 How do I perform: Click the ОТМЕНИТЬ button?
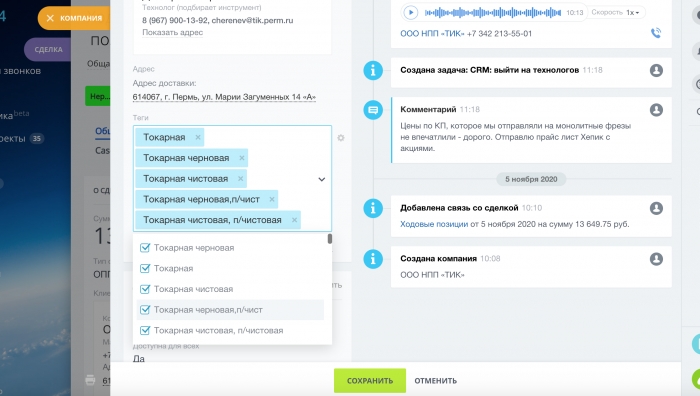click(x=435, y=381)
